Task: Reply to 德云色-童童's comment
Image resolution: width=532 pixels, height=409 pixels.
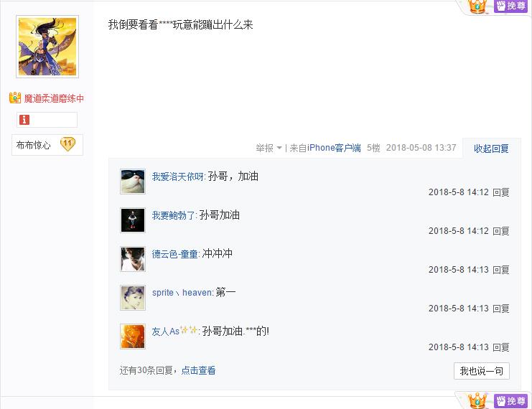Action: (x=501, y=270)
